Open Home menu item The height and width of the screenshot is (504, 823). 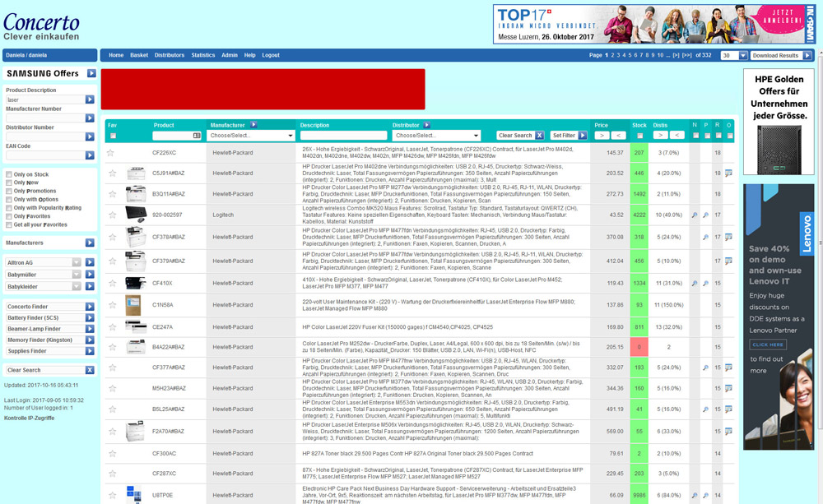click(x=116, y=55)
